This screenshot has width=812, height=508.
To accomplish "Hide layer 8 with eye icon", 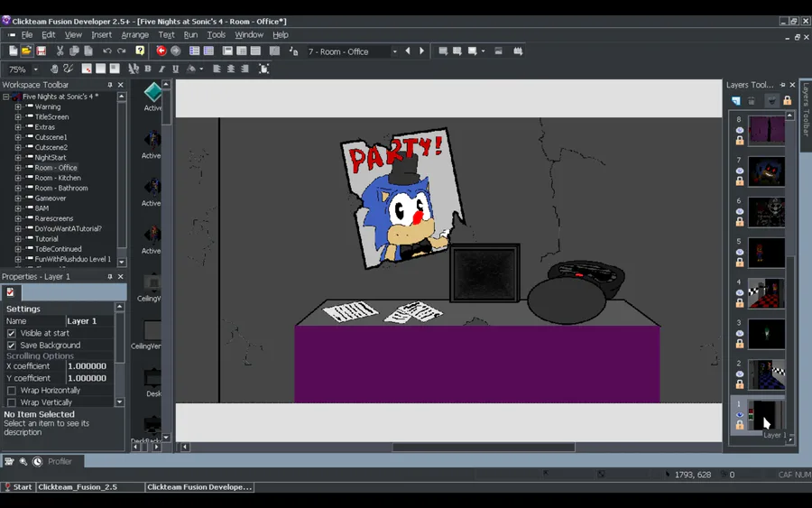I will pos(740,130).
